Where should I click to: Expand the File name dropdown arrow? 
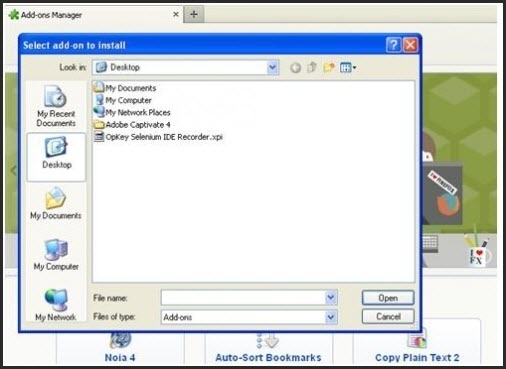point(330,297)
